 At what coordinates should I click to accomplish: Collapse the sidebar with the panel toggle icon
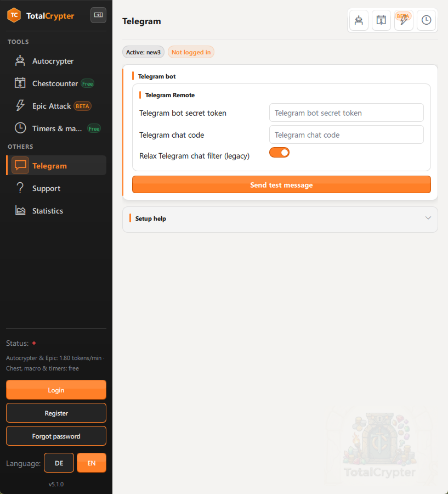tap(98, 15)
